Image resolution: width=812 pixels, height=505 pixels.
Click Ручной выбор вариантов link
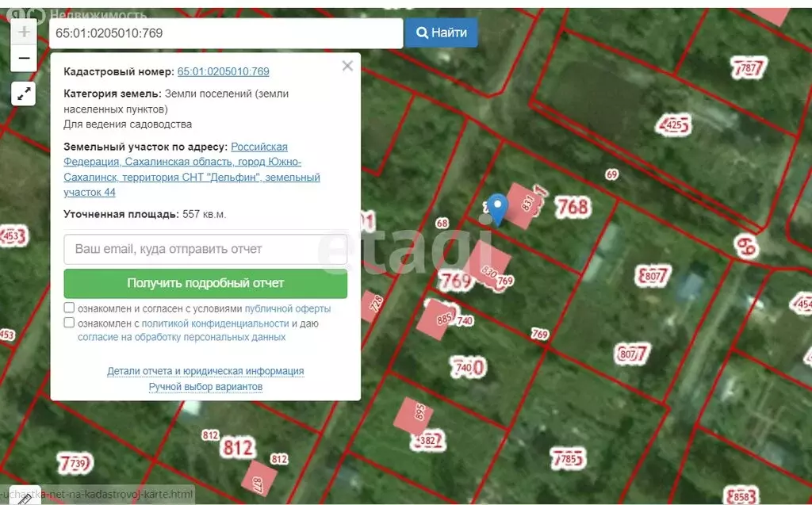click(205, 387)
